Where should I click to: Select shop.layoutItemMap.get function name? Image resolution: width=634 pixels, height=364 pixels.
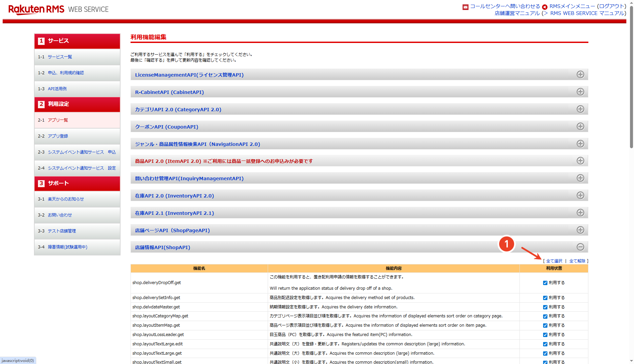point(156,325)
